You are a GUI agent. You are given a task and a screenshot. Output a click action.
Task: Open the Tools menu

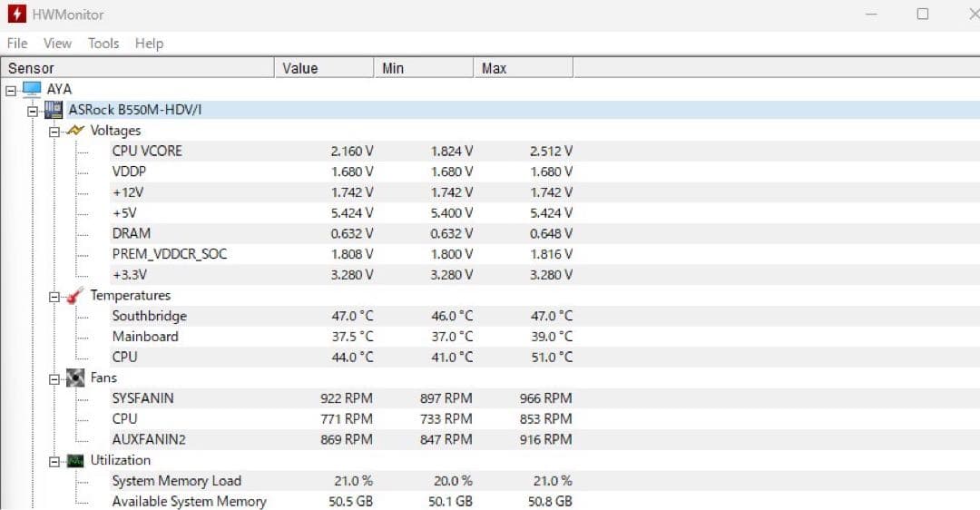pos(103,44)
